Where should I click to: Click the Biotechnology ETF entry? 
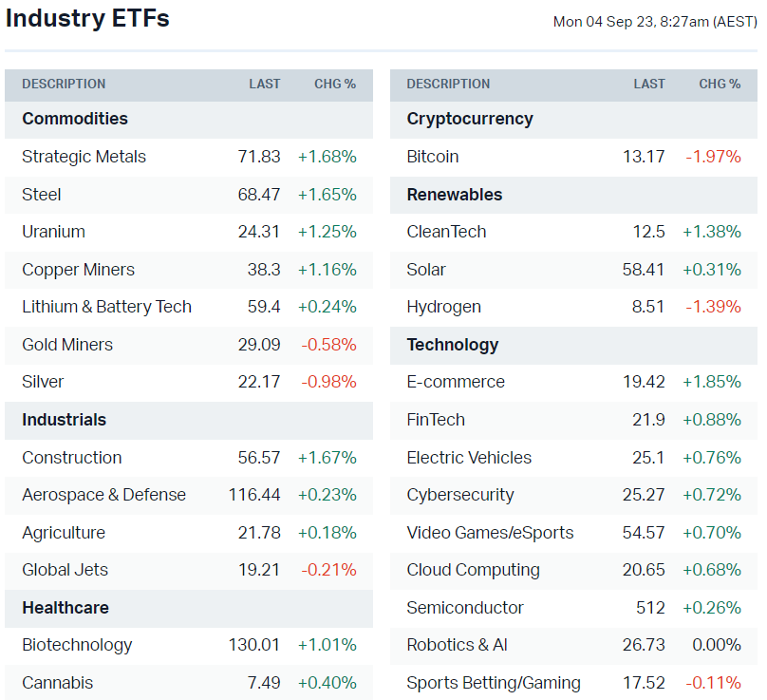(77, 645)
